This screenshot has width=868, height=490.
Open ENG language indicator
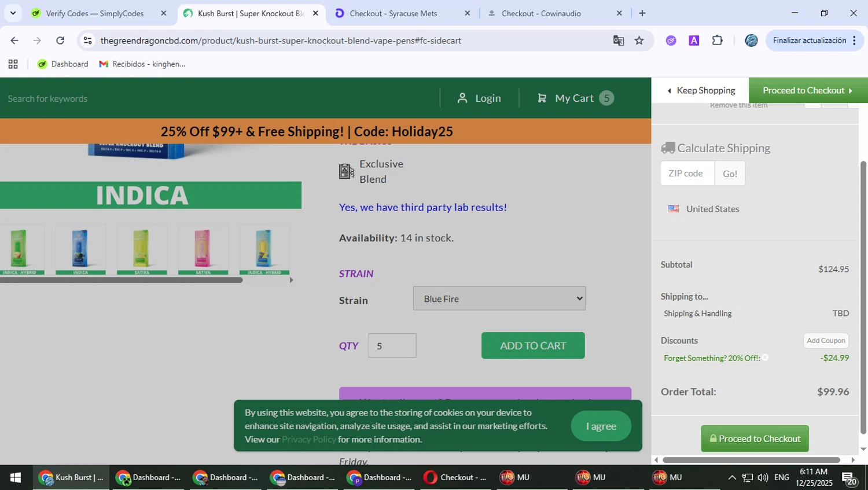(782, 478)
